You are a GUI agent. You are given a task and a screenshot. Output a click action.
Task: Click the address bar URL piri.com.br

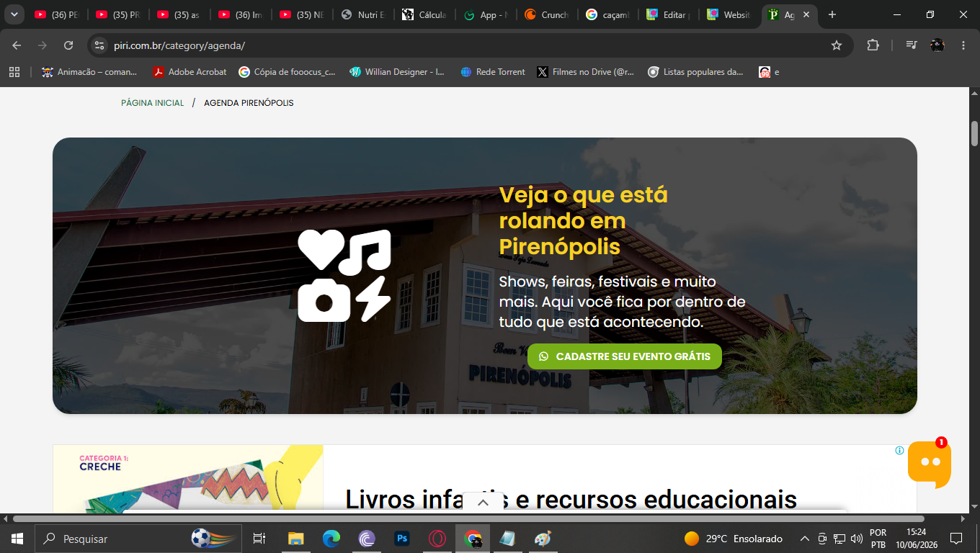(x=179, y=45)
